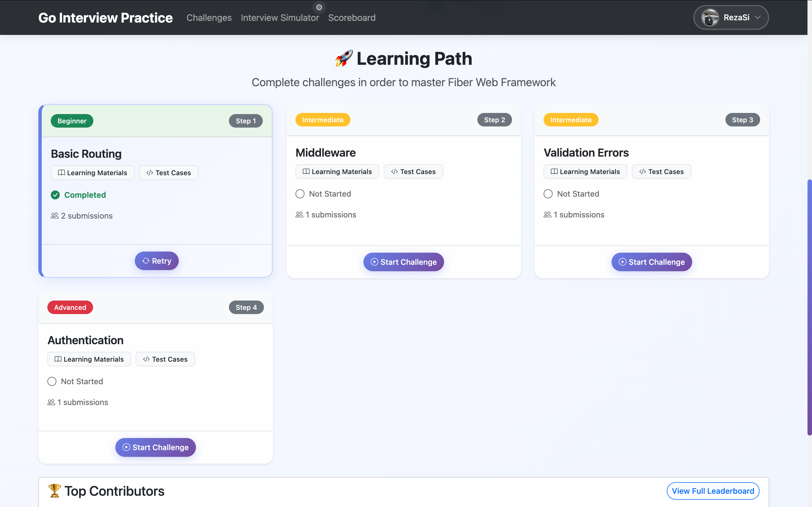Open View Full Leaderboard
812x507 pixels.
click(713, 491)
